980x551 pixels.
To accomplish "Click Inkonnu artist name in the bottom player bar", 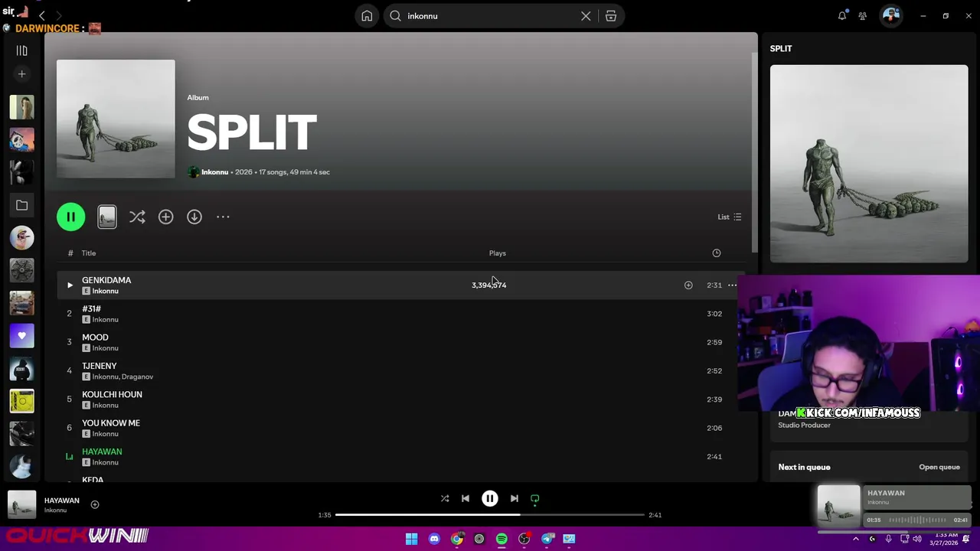I will click(x=55, y=510).
